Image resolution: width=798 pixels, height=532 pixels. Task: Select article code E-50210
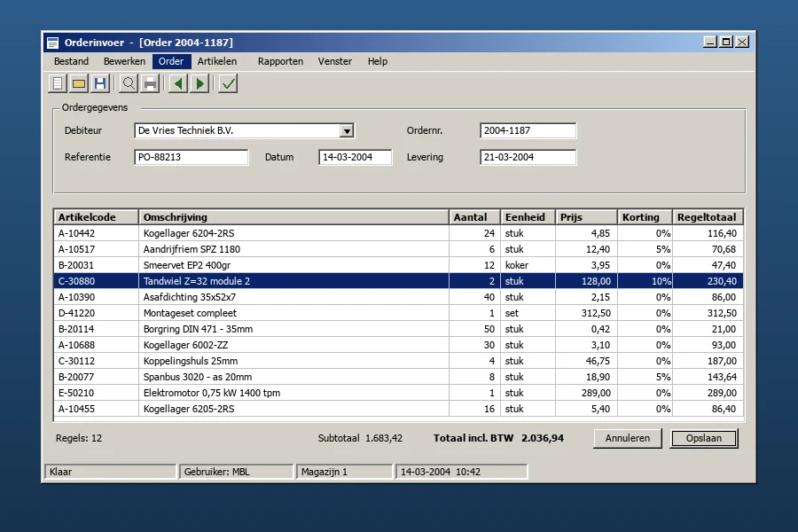96,393
